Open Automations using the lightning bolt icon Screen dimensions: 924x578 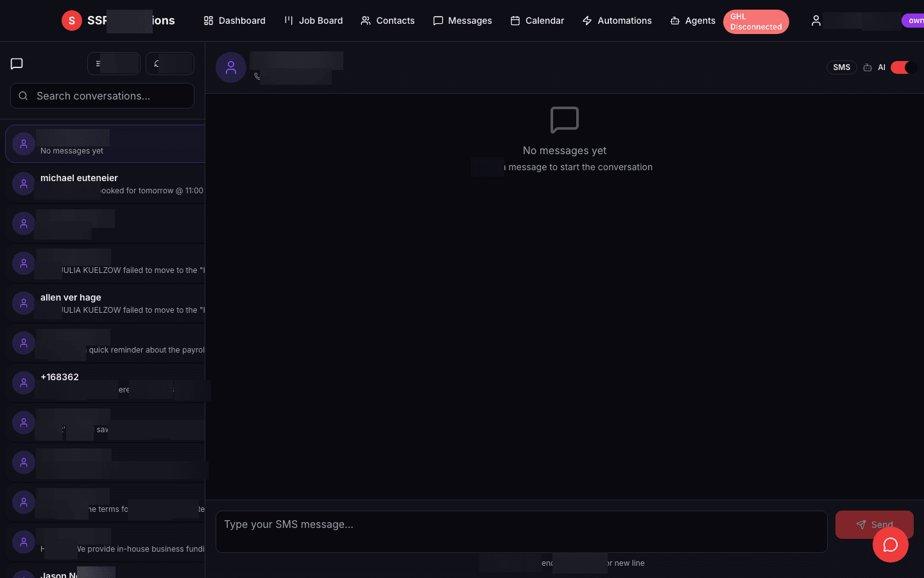(587, 21)
